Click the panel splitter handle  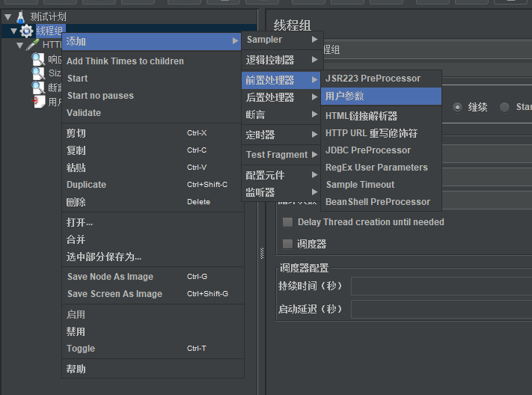262,253
